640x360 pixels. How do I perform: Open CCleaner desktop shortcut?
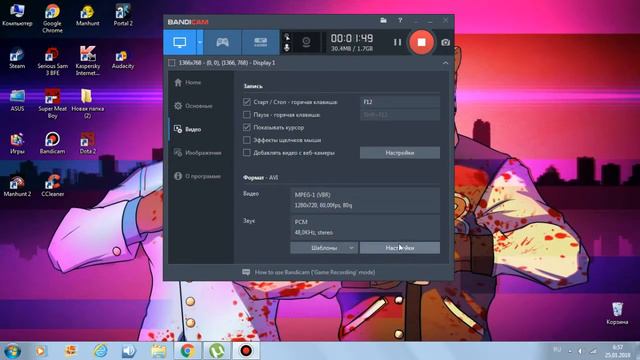[x=53, y=185]
